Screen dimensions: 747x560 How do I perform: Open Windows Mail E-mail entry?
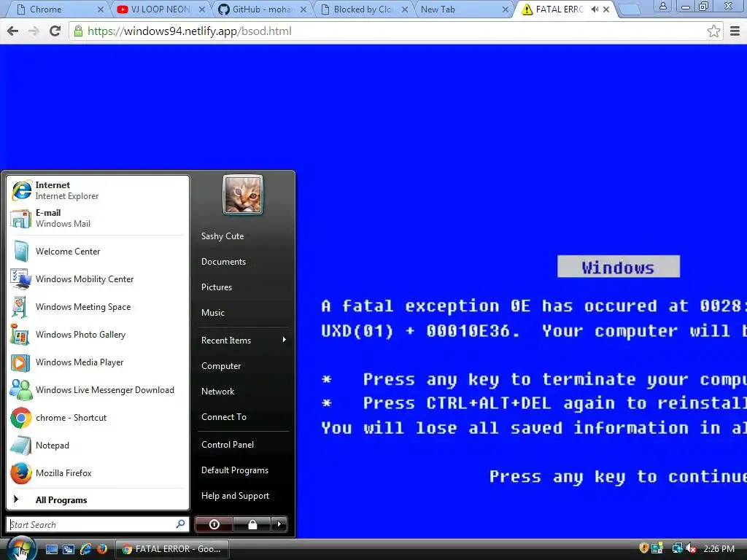click(97, 218)
